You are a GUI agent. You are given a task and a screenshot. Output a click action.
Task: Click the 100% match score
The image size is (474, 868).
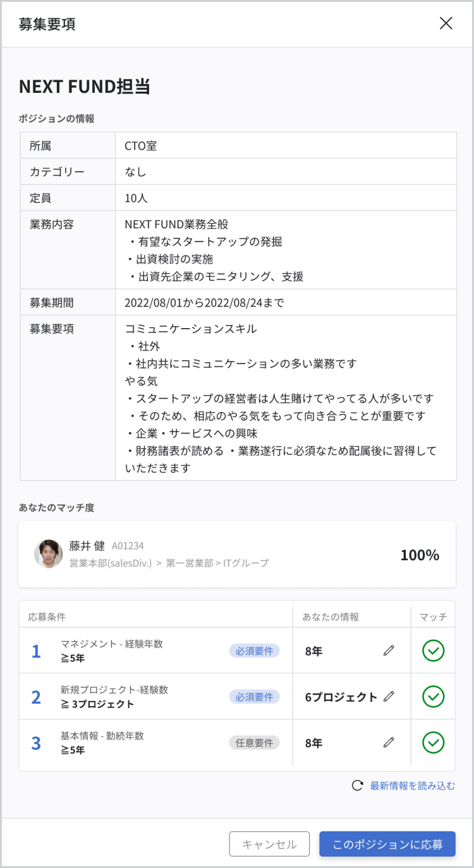420,555
